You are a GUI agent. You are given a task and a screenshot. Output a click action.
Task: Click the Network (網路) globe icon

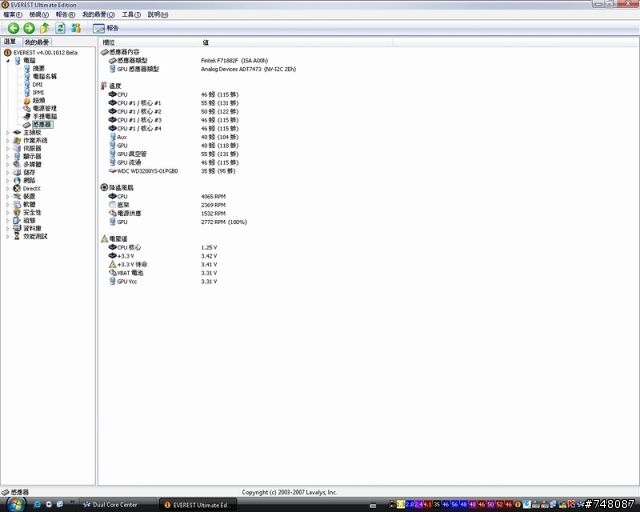tap(17, 180)
